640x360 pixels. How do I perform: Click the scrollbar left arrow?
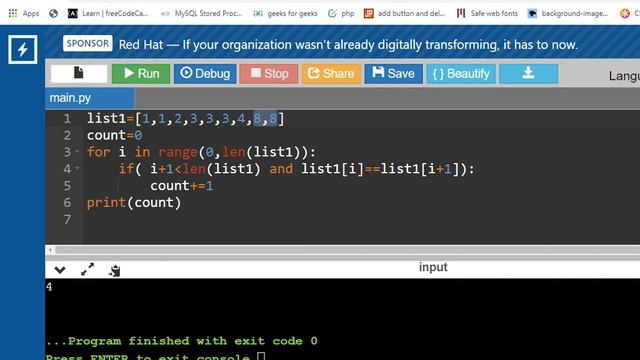point(50,249)
